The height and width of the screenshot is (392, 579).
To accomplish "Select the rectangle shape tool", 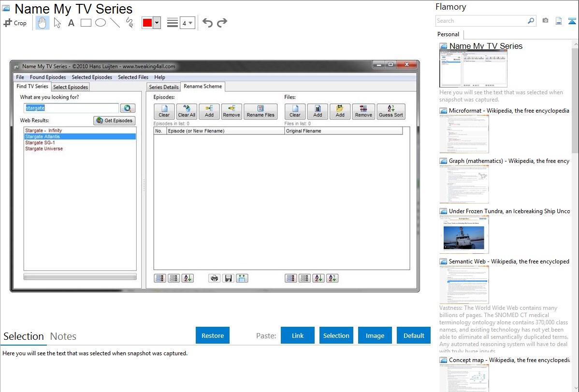I will (x=86, y=23).
